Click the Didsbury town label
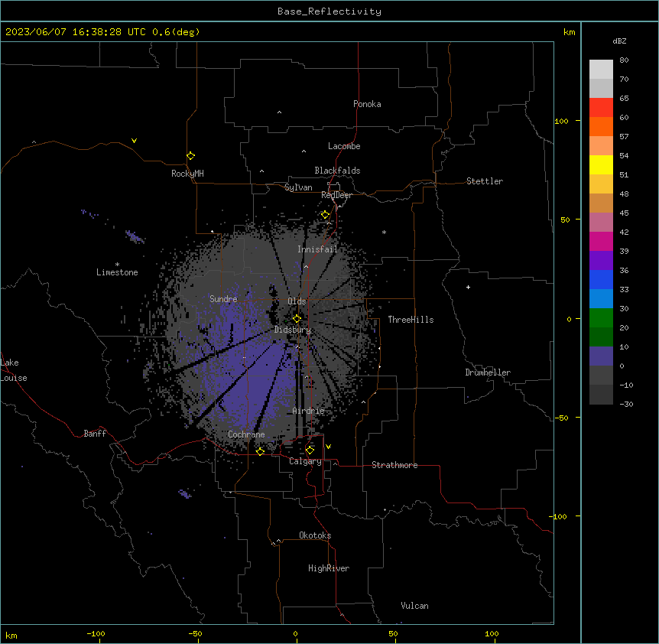Viewport: 659px width, 644px height. [x=292, y=330]
